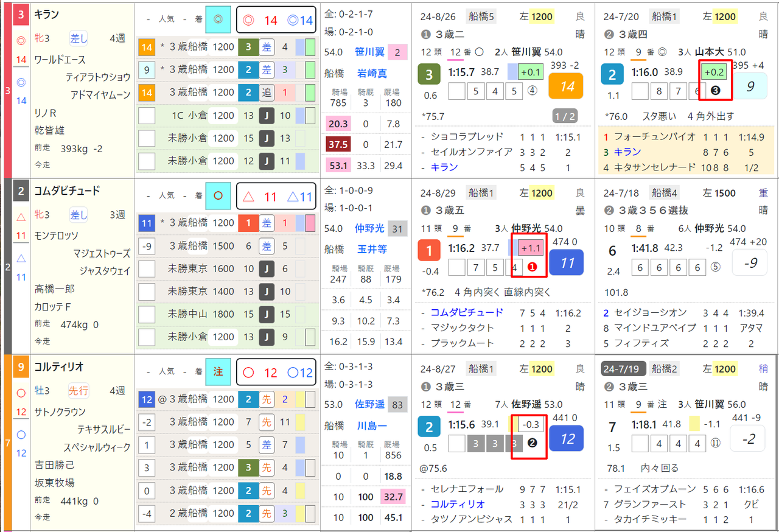Click broodmare sire アドマイヤムーン
This screenshot has height=532, width=779.
click(x=100, y=95)
